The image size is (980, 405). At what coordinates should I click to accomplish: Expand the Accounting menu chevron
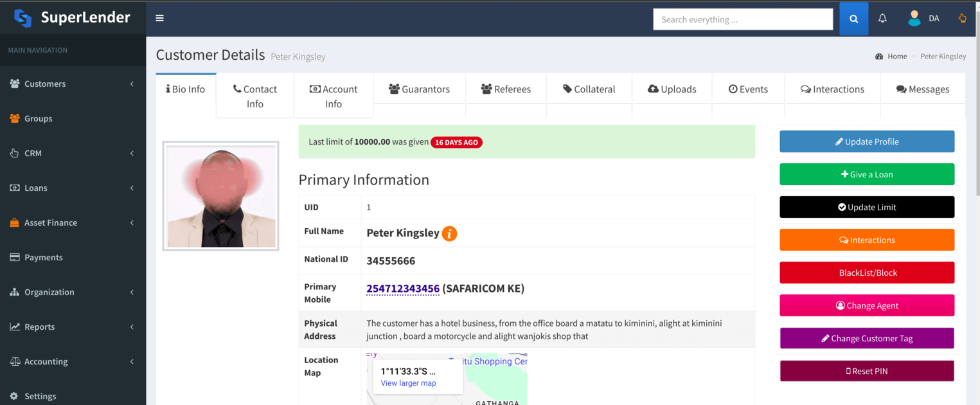coord(132,362)
